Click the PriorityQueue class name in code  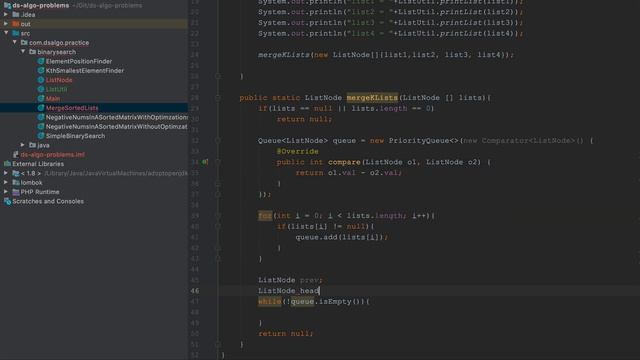click(x=419, y=140)
